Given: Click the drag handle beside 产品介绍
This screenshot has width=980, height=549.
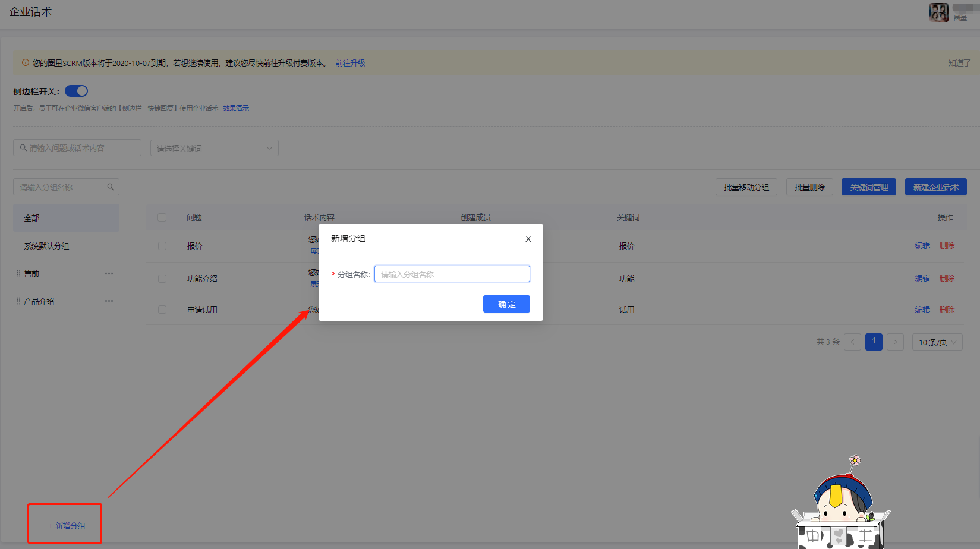Looking at the screenshot, I should pos(18,301).
